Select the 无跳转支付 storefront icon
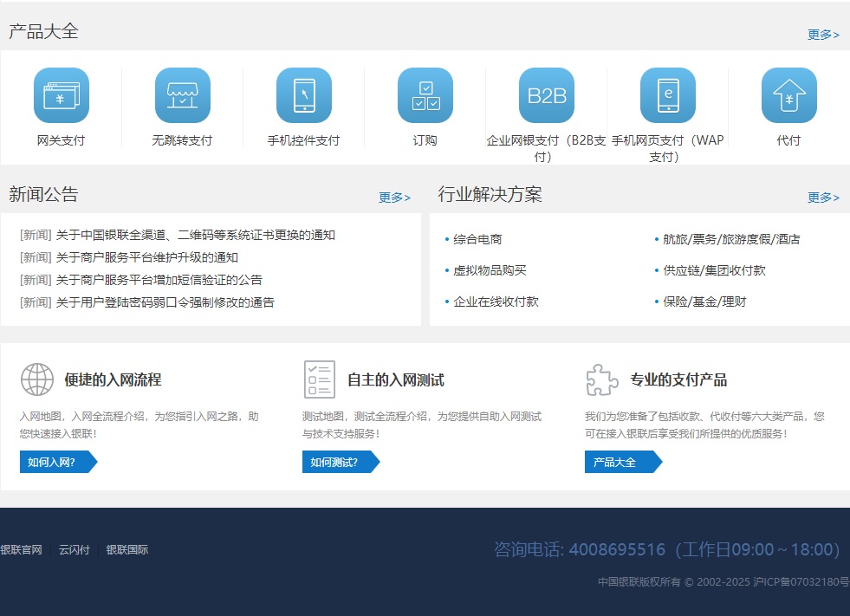The width and height of the screenshot is (850, 616). [183, 95]
